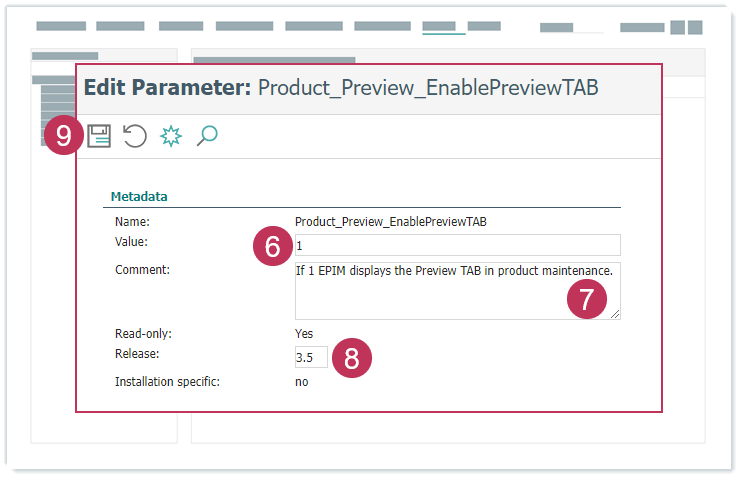
Task: Click the red callout badge 6
Action: (272, 245)
